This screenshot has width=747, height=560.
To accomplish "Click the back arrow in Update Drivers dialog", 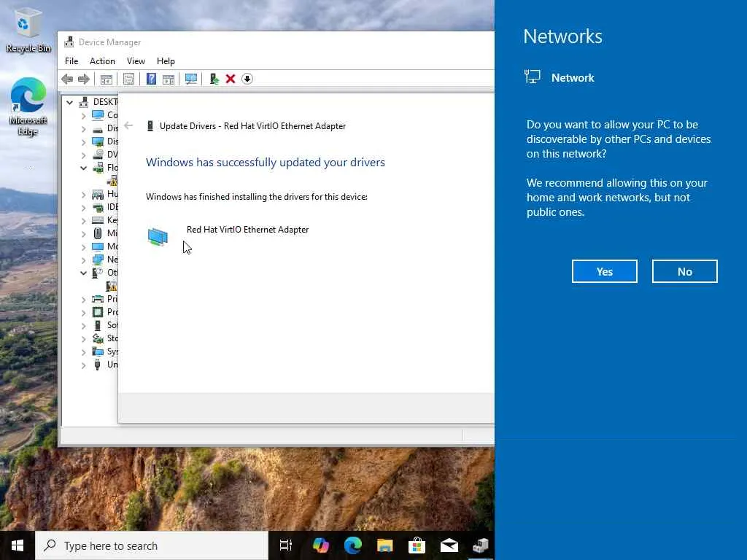I will pos(128,125).
